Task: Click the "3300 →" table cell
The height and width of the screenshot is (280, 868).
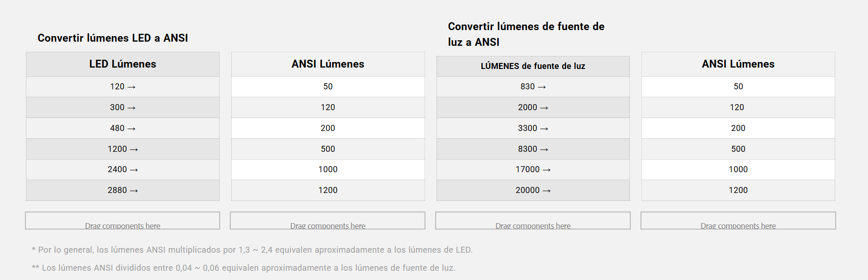Action: [x=533, y=128]
